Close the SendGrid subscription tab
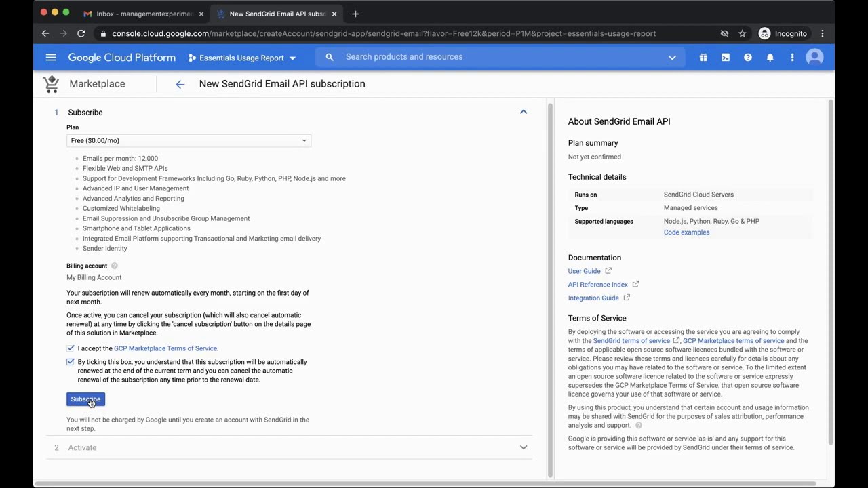Screen dimensions: 868x488 (334, 14)
